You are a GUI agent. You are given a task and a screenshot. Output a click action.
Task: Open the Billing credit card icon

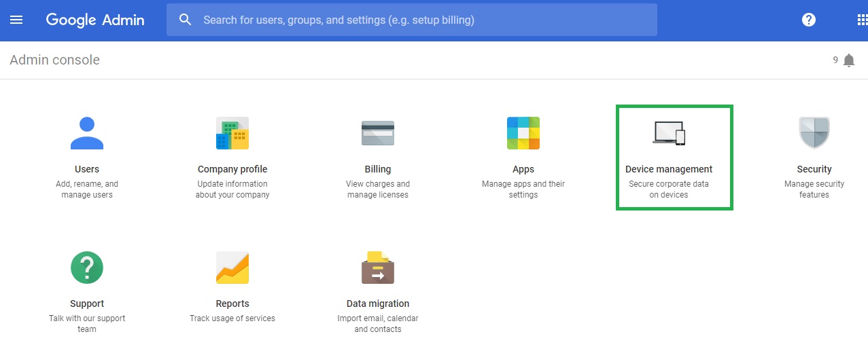[x=378, y=133]
